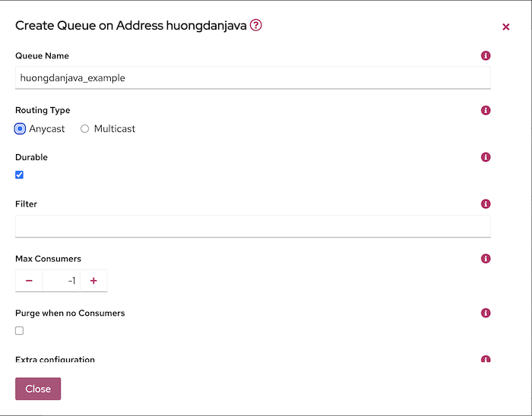This screenshot has width=532, height=416.
Task: Click the Queue Name input field
Action: 253,78
